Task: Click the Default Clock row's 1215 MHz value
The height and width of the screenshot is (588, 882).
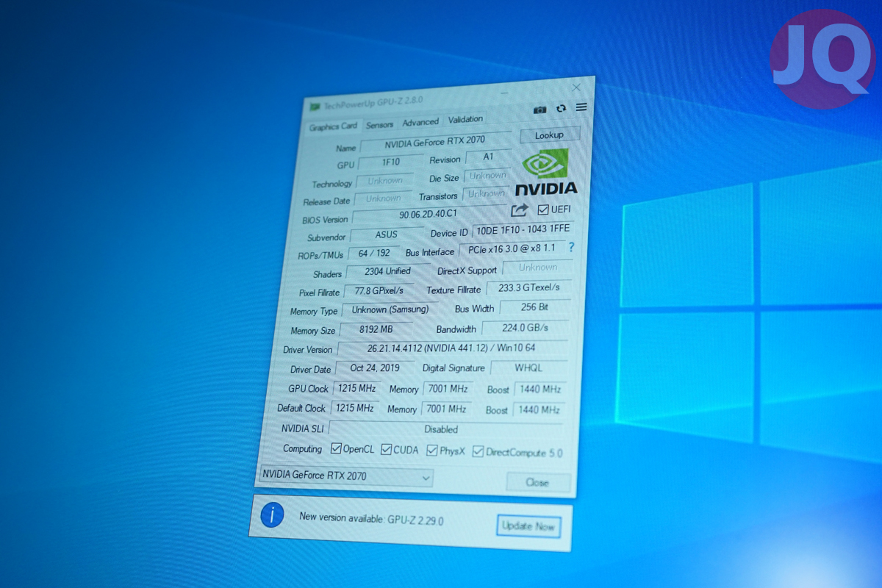Action: [x=354, y=408]
